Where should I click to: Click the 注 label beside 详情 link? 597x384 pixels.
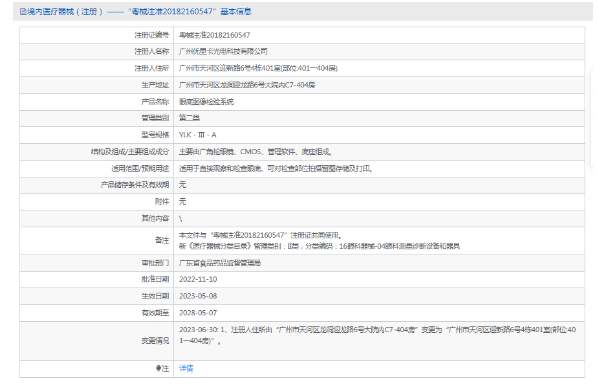[x=163, y=369]
